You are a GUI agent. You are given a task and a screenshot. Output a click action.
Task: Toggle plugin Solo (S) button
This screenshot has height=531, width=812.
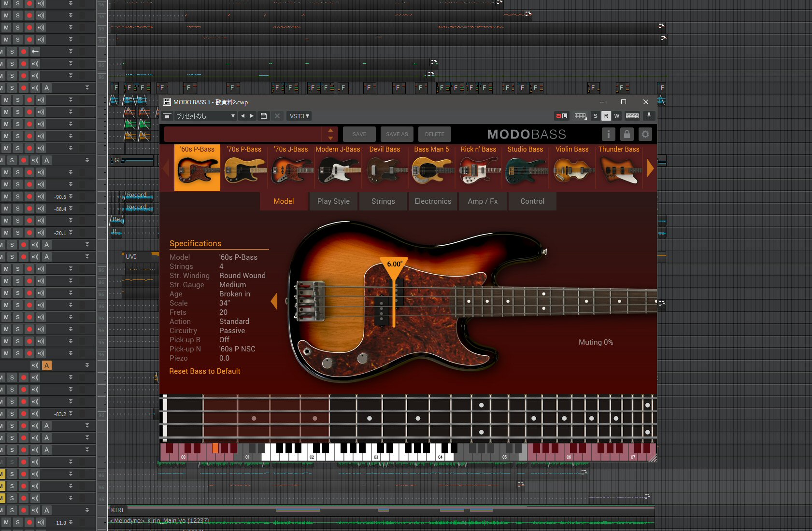[x=595, y=116]
